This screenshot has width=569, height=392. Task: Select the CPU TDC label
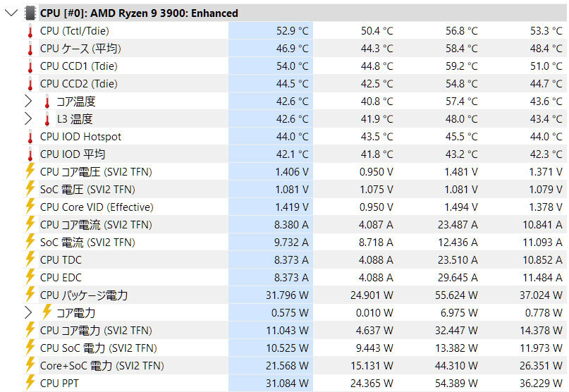pos(61,260)
